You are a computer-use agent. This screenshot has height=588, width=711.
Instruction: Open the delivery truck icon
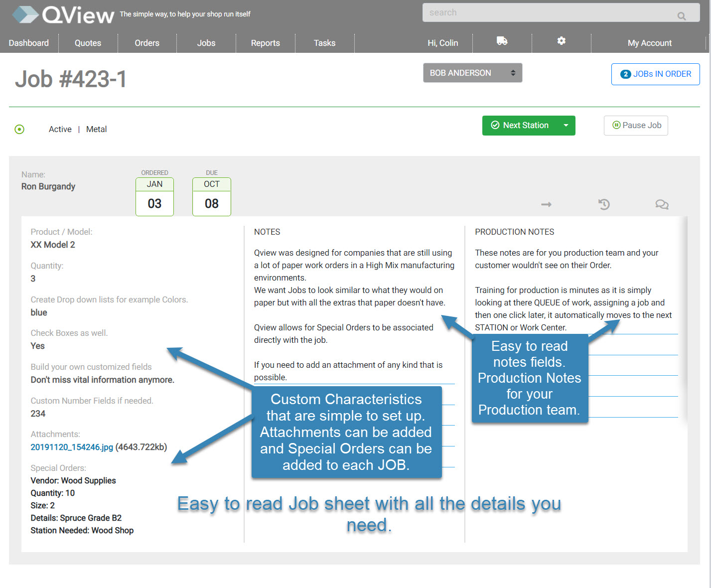pos(502,41)
